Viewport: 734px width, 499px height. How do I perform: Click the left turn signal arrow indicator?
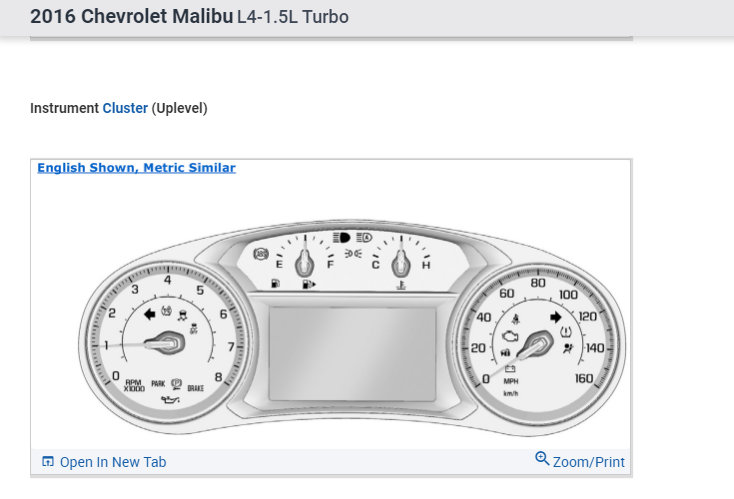pos(151,314)
